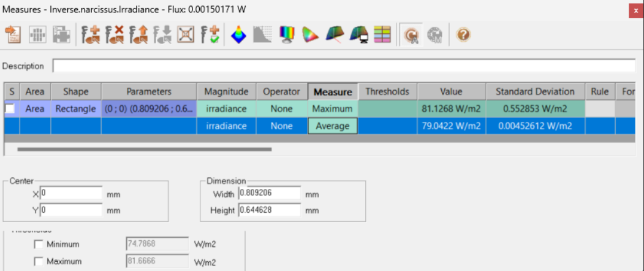Enable the Maximum threshold checkbox
Image resolution: width=644 pixels, height=271 pixels.
pos(39,262)
